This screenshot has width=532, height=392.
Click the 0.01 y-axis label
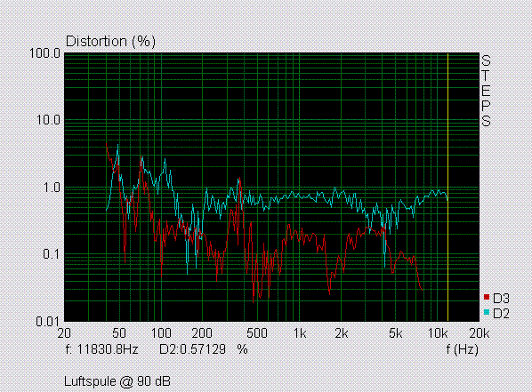point(47,322)
